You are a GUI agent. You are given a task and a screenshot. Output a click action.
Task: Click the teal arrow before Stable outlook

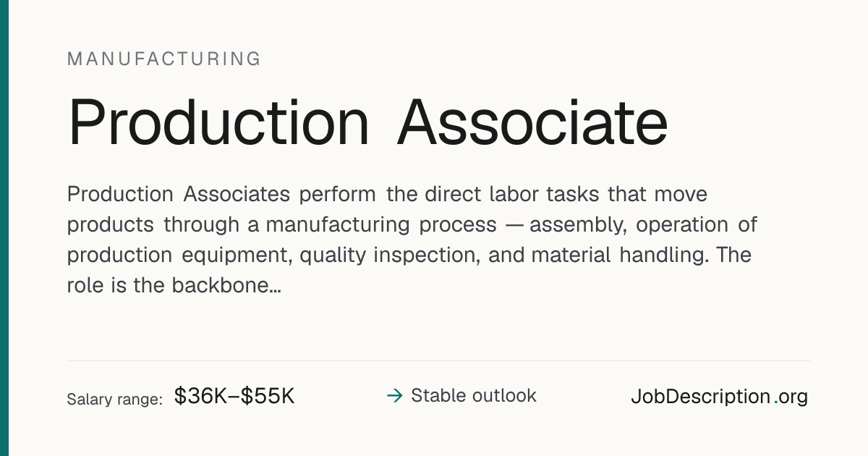pos(394,396)
